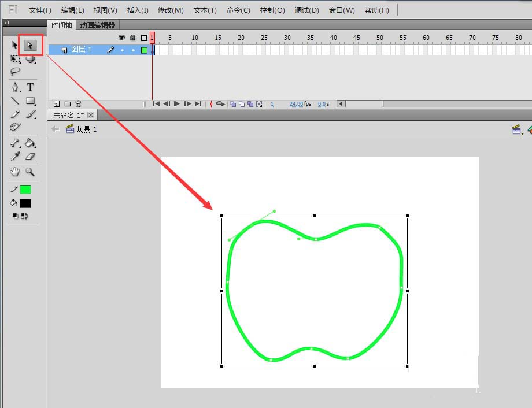Image resolution: width=532 pixels, height=408 pixels.
Task: Collapse the tools panel with double arrows
Action: click(x=6, y=23)
